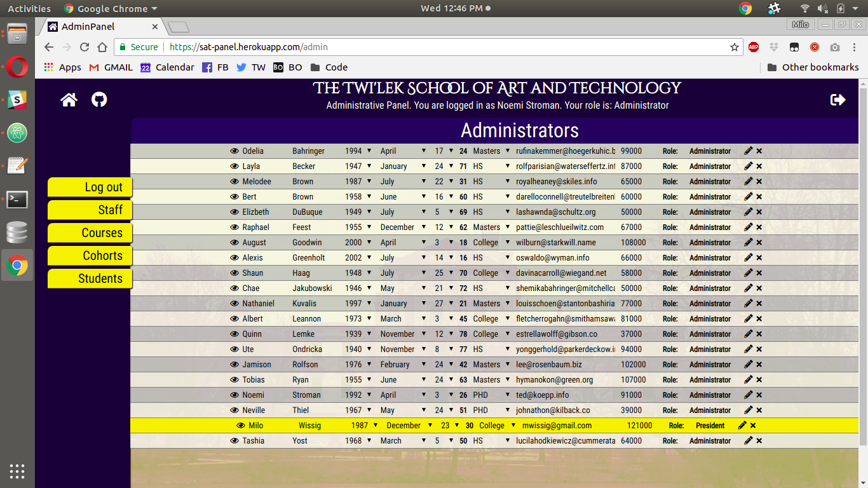868x488 pixels.
Task: Toggle the eye icon for Odelia Bahringer
Action: tap(234, 151)
